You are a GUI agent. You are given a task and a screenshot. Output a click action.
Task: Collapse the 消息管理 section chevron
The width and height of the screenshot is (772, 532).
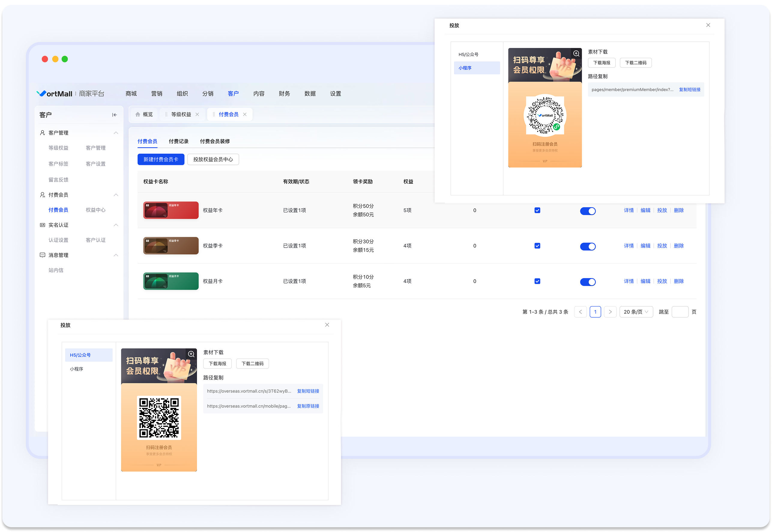click(116, 255)
